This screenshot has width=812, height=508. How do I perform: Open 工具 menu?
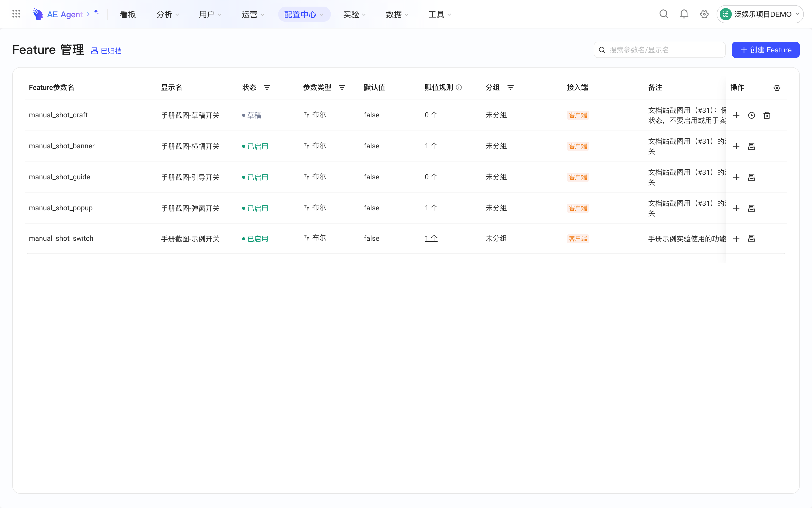tap(439, 14)
